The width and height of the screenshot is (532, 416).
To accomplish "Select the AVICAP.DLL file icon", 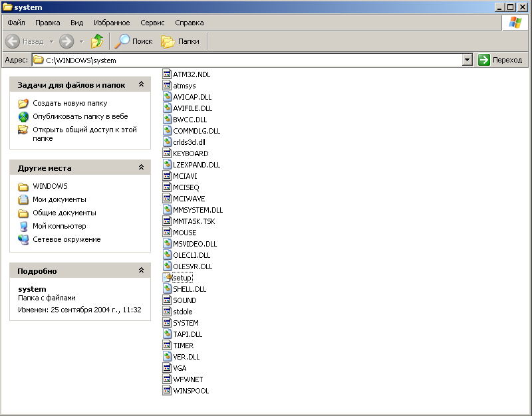I will click(x=167, y=96).
